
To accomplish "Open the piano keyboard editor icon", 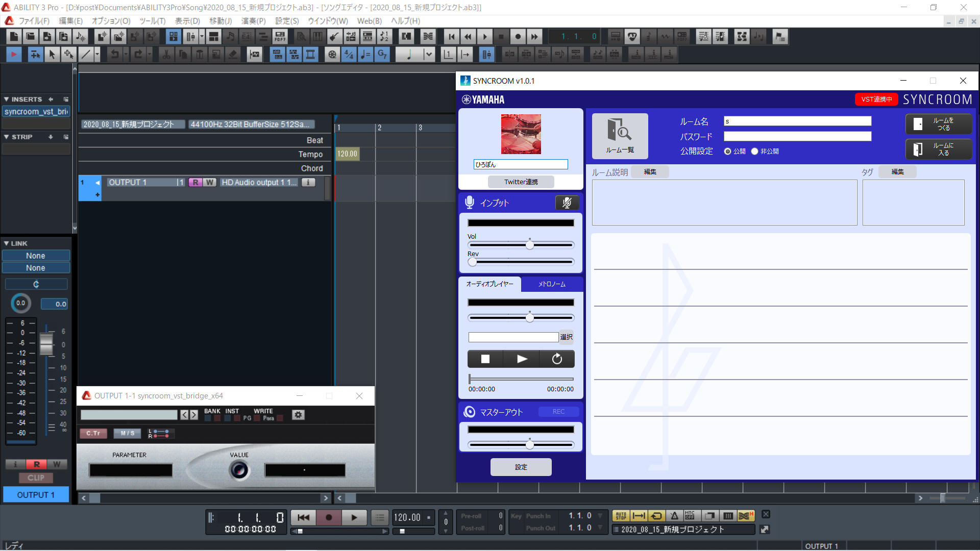I will [318, 37].
